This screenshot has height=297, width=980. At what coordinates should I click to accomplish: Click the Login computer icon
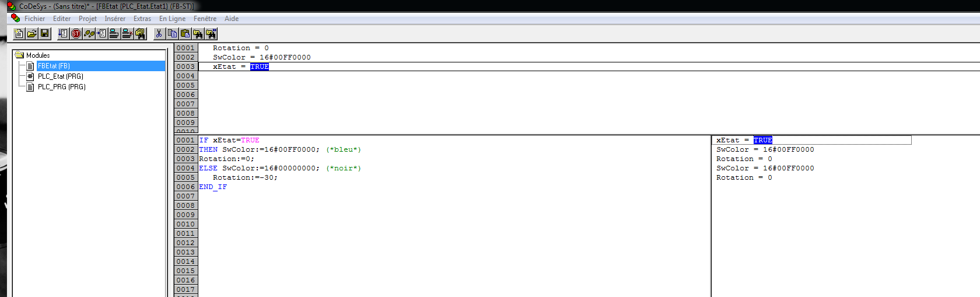114,33
